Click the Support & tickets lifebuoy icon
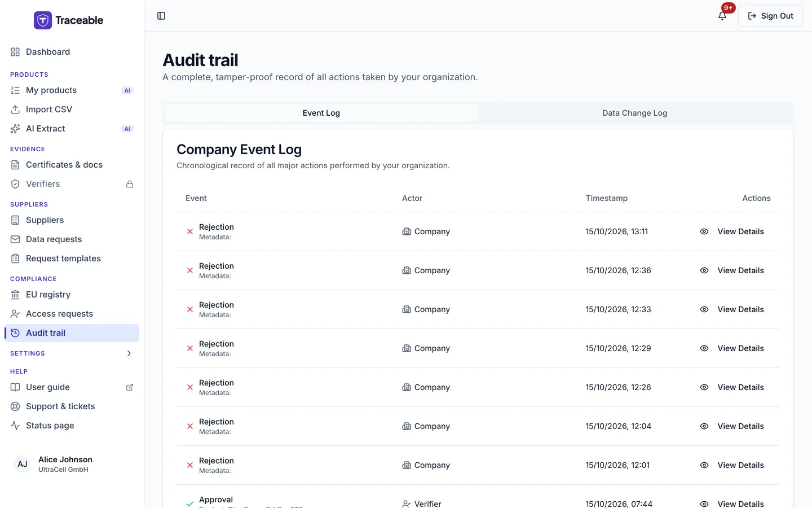Viewport: 812px width, 508px height. point(15,406)
